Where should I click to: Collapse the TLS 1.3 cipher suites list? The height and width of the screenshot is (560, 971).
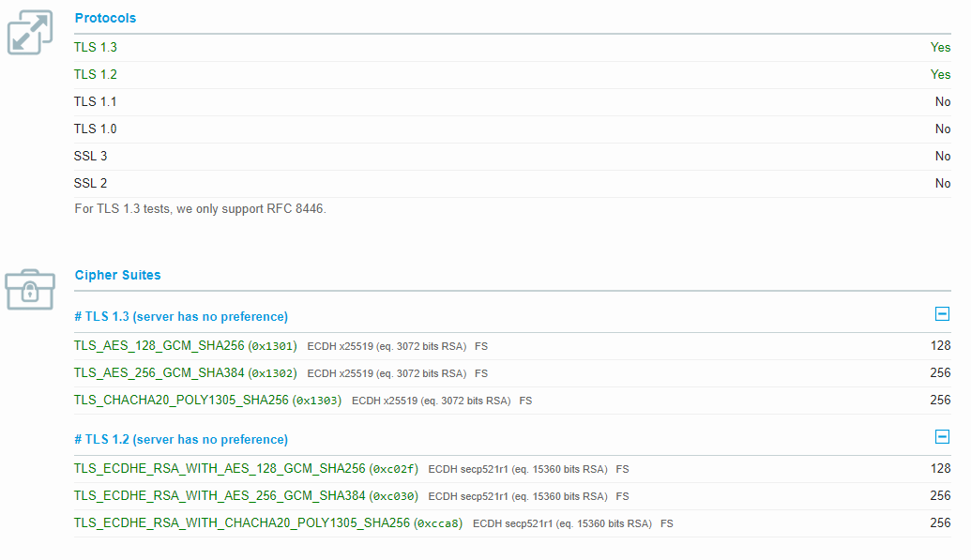942,314
